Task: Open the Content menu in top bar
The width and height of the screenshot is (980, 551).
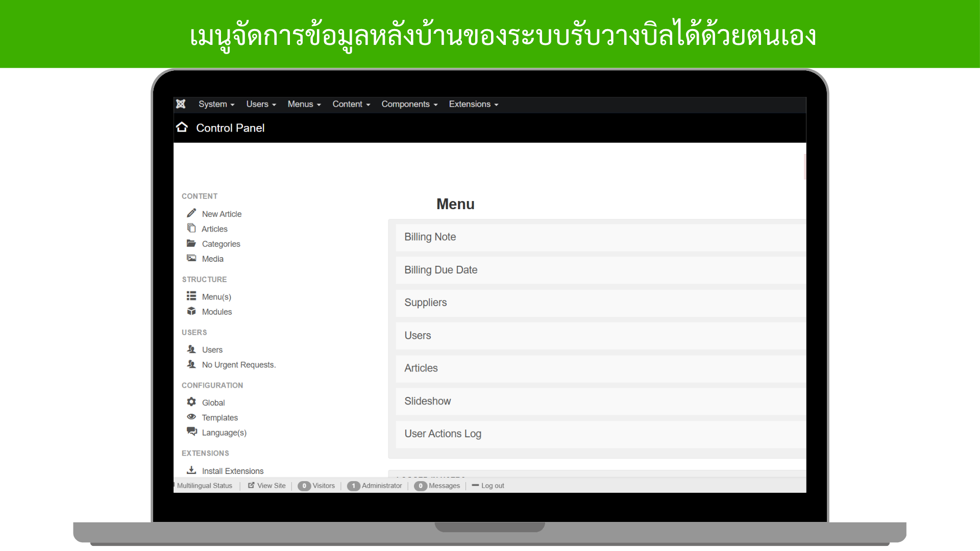Action: (x=351, y=104)
